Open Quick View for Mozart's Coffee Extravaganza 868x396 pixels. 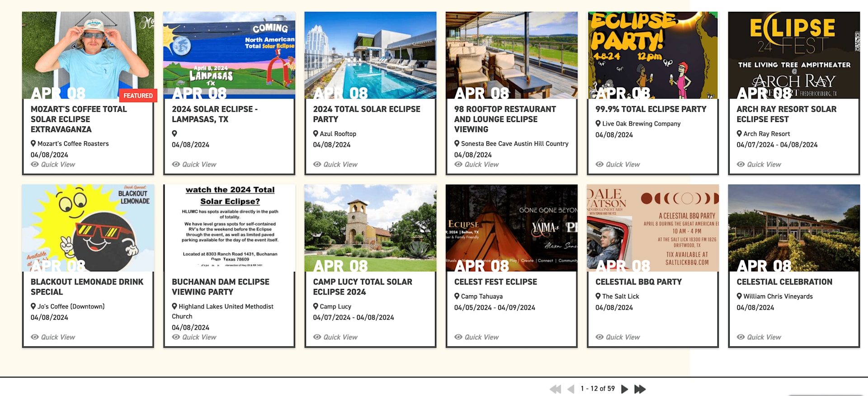click(53, 164)
